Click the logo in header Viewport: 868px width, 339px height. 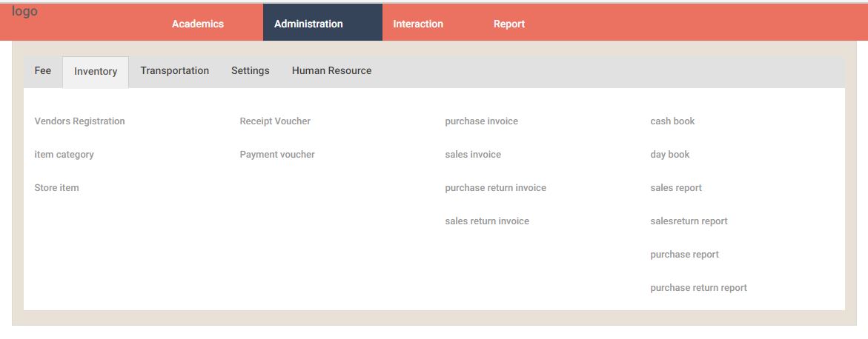pyautogui.click(x=25, y=11)
